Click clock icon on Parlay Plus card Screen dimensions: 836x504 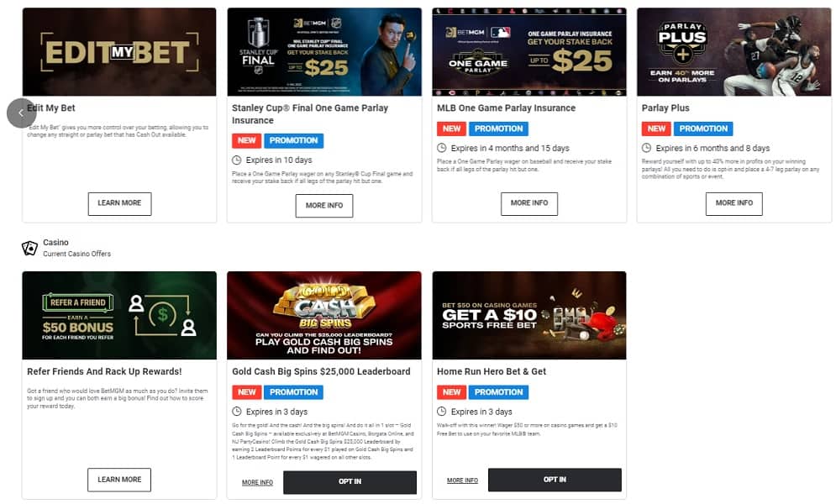[646, 148]
